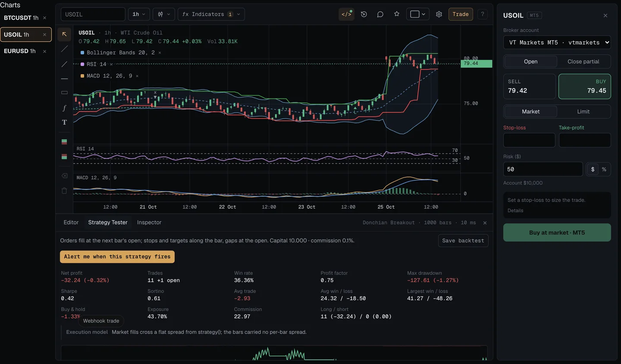Screen dimensions: 621x364
Task: Select the text T tool
Action: pos(64,122)
